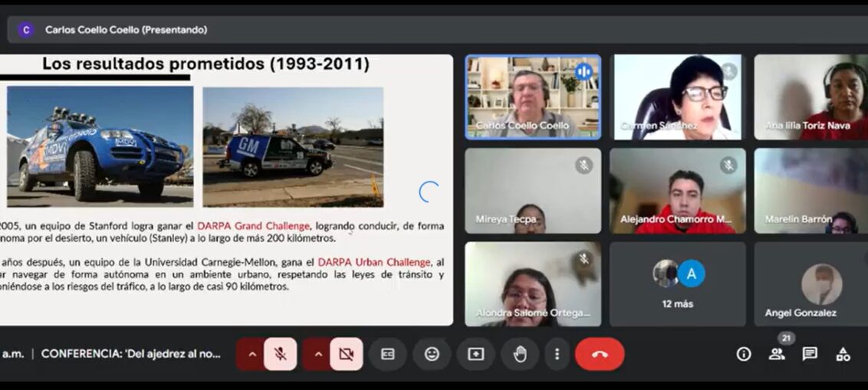Show the participants list with 21 people
This screenshot has height=390, width=868.
pyautogui.click(x=777, y=354)
